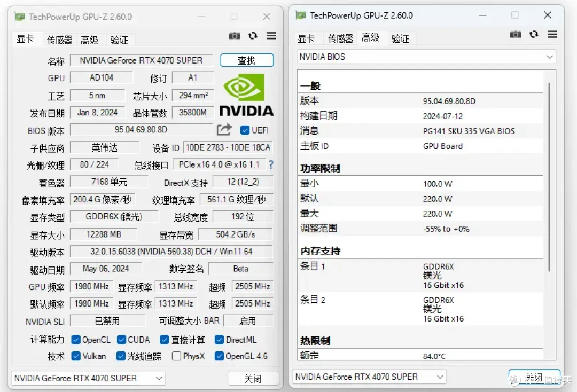Screen dimensions: 577x392
Task: Toggle the CUDA checkbox
Action: pos(121,340)
